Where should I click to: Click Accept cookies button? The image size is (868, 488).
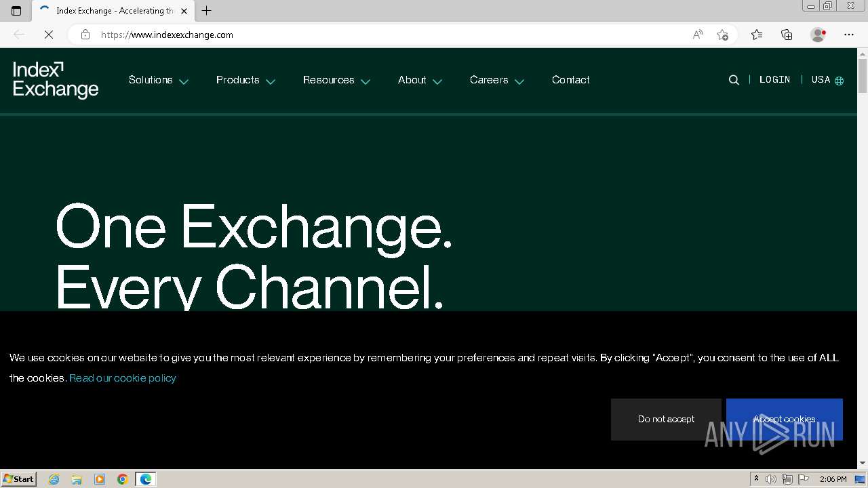pyautogui.click(x=785, y=420)
